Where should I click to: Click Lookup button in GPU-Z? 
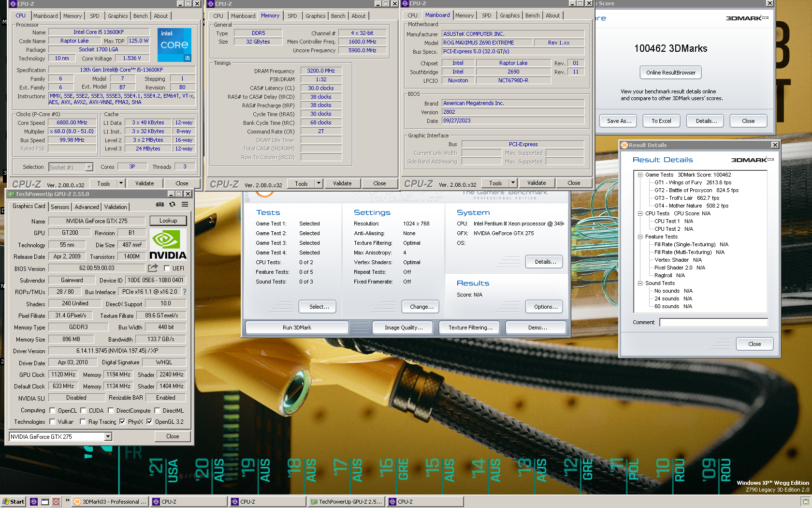tap(168, 221)
